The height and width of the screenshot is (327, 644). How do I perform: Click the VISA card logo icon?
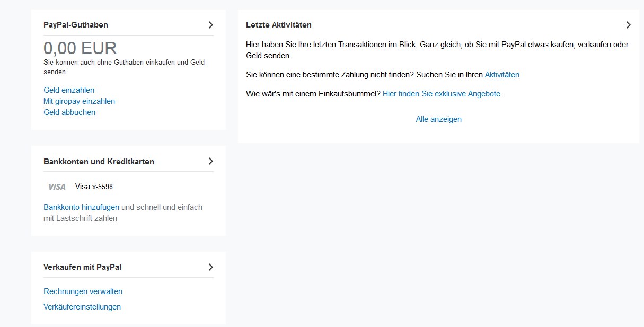tap(57, 187)
